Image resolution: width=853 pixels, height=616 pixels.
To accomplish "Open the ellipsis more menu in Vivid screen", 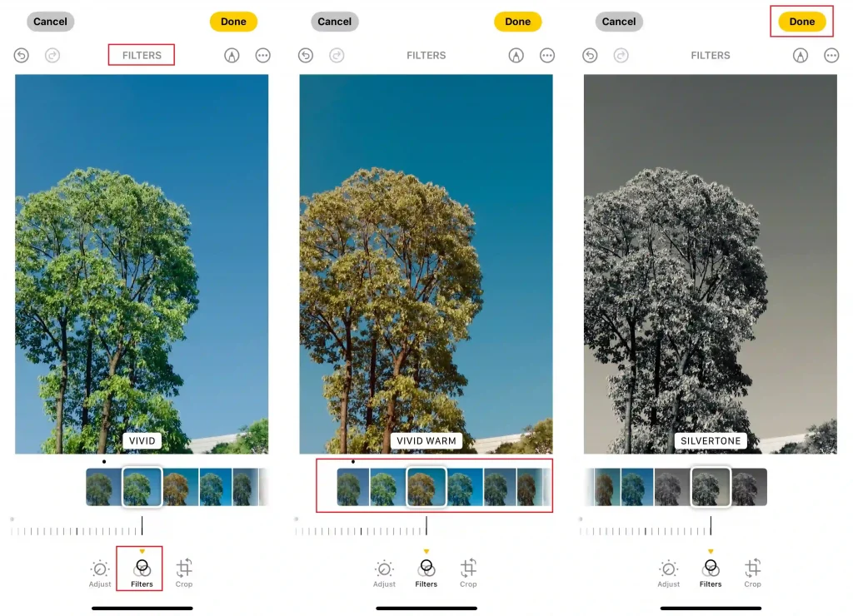I will 263,56.
